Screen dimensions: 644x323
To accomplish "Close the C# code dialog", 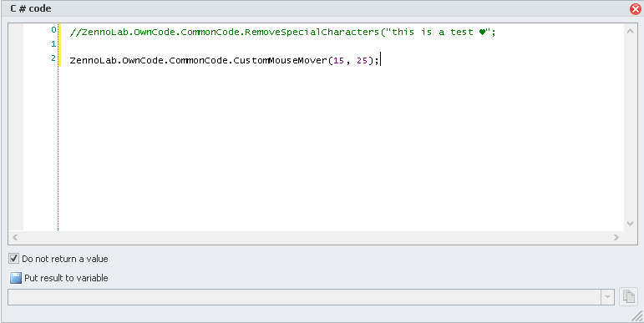I will (636, 8).
